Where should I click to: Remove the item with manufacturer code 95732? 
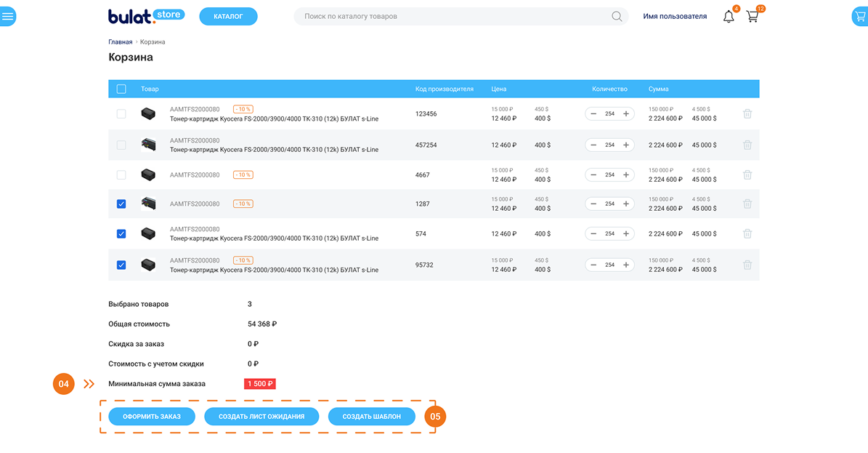tap(747, 265)
